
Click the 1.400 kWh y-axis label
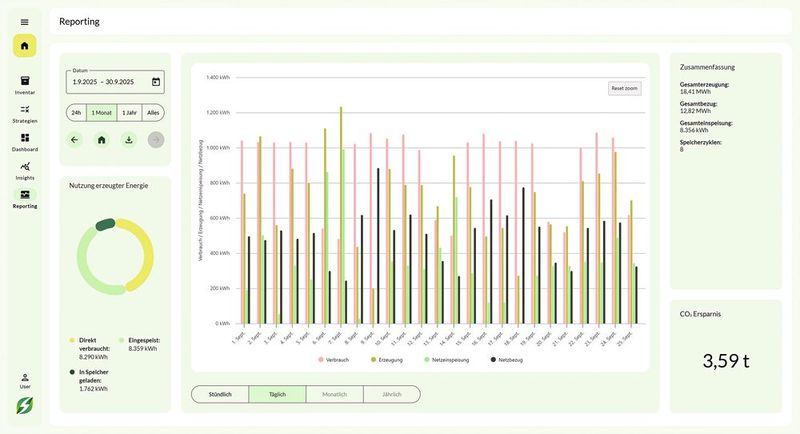tap(218, 78)
